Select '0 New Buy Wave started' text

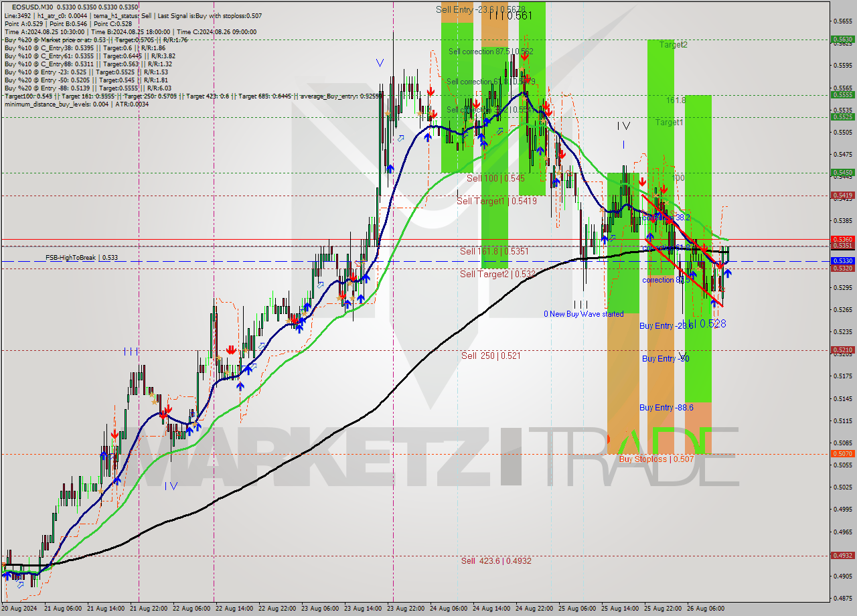coord(583,313)
